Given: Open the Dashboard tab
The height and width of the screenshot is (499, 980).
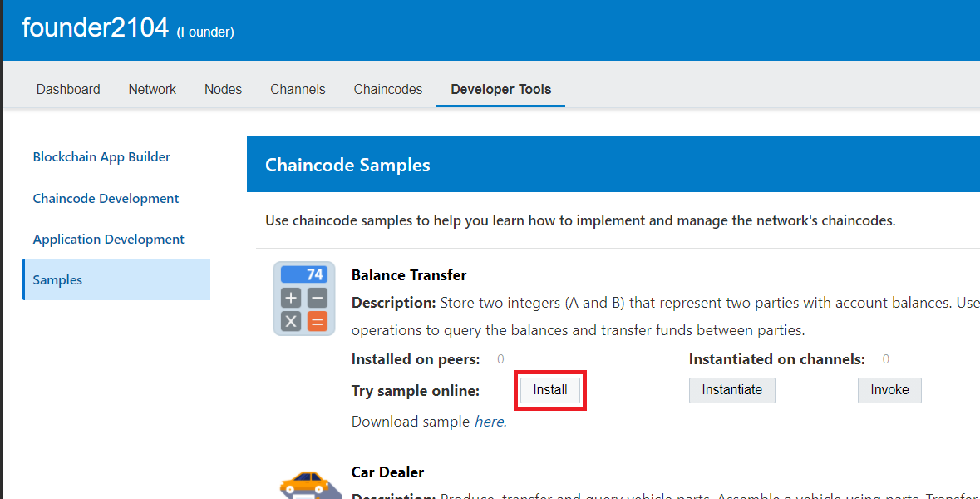Looking at the screenshot, I should coord(68,89).
